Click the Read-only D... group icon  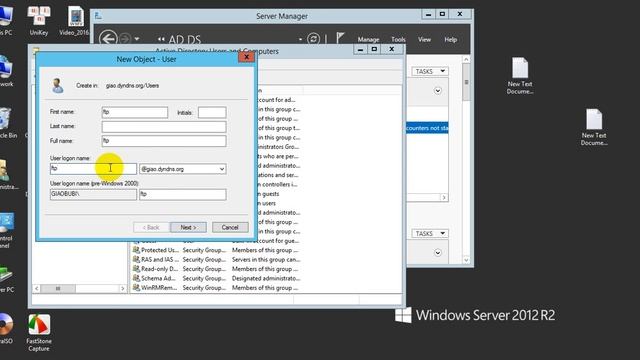point(136,269)
